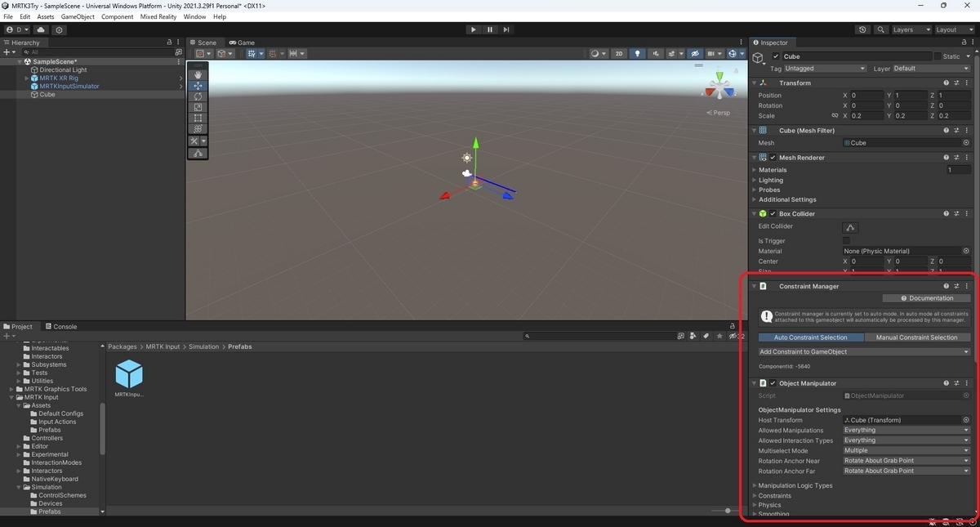Image resolution: width=980 pixels, height=527 pixels.
Task: Select the Scale tool
Action: click(198, 107)
